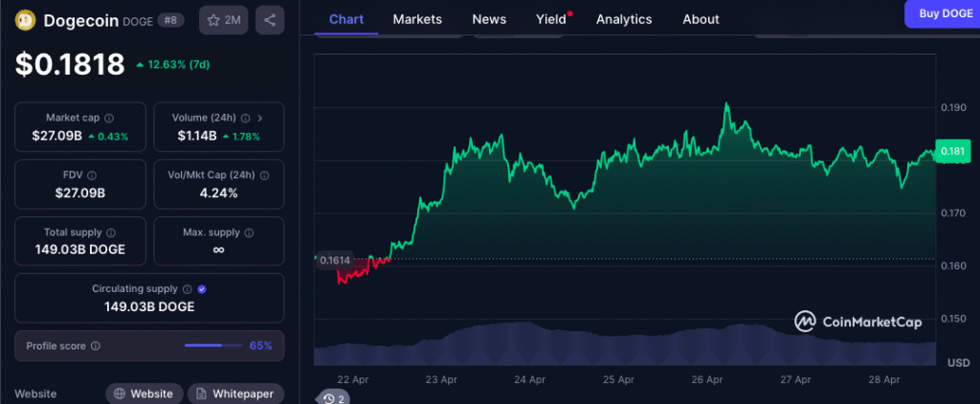Open Max. supply info icon
980x404 pixels.
(249, 233)
